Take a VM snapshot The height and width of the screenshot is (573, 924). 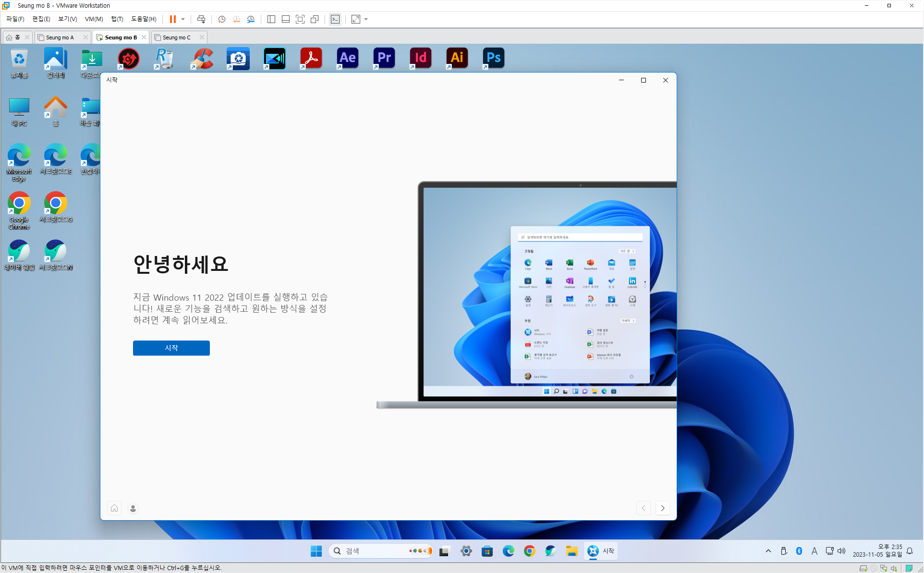click(221, 19)
